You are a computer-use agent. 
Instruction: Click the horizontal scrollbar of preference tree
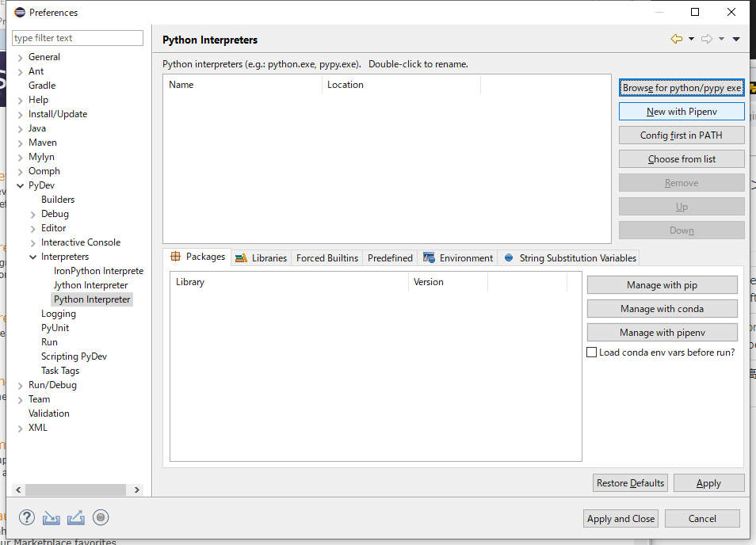[x=79, y=490]
